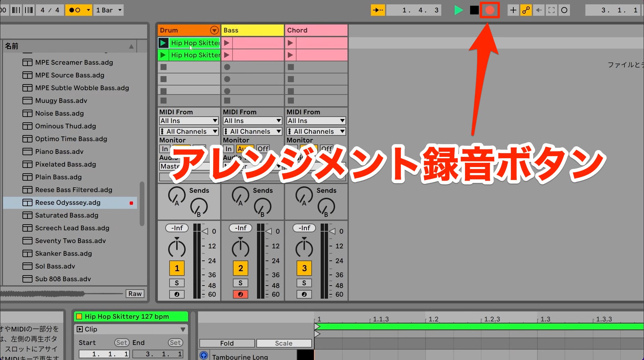The height and width of the screenshot is (360, 644).
Task: Select the Bass track header
Action: (252, 30)
